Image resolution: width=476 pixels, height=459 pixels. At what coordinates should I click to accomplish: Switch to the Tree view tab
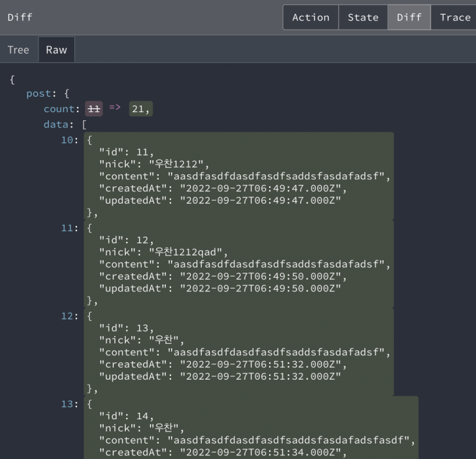point(18,50)
